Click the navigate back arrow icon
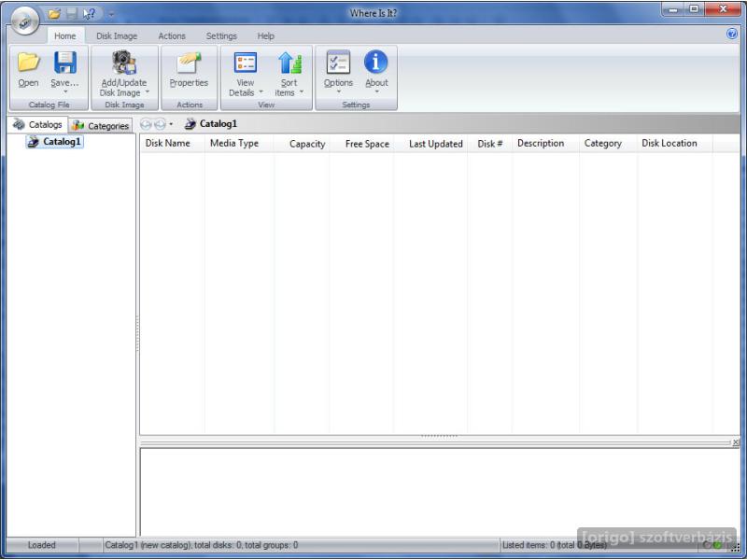 pos(146,125)
